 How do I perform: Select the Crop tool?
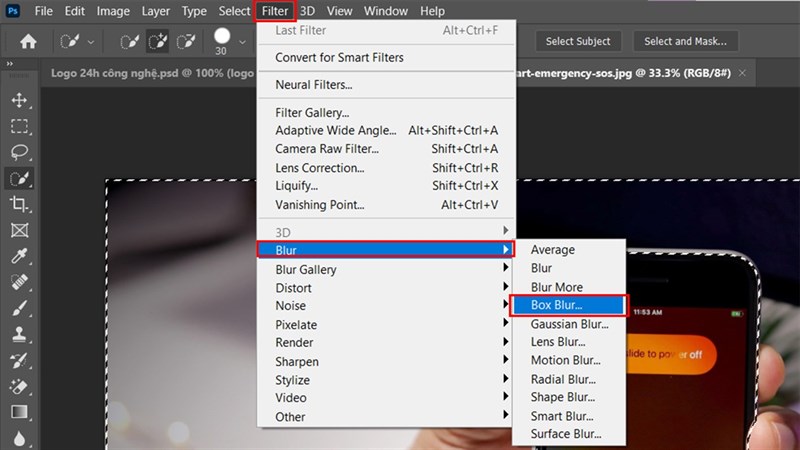coord(19,204)
